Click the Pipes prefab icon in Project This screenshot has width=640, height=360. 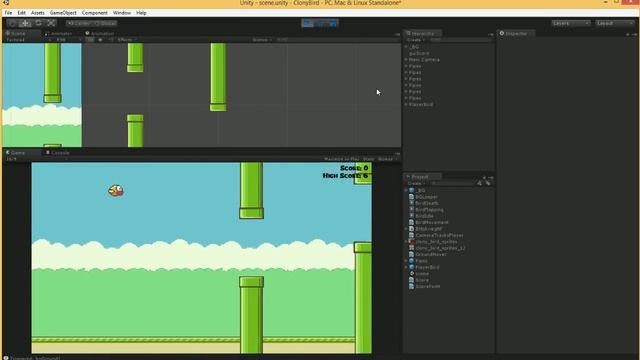coord(411,260)
